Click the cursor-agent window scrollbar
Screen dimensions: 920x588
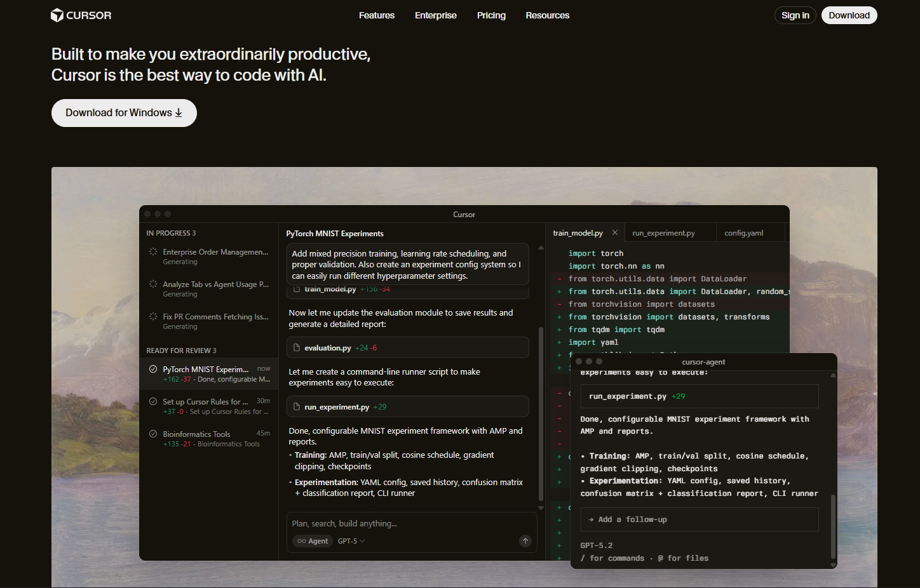click(x=833, y=527)
